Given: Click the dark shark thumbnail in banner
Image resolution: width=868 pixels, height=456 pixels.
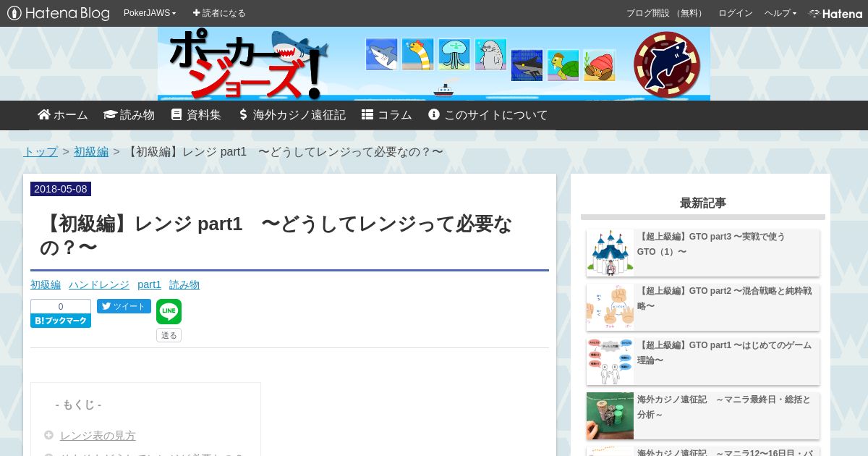Looking at the screenshot, I should (527, 65).
